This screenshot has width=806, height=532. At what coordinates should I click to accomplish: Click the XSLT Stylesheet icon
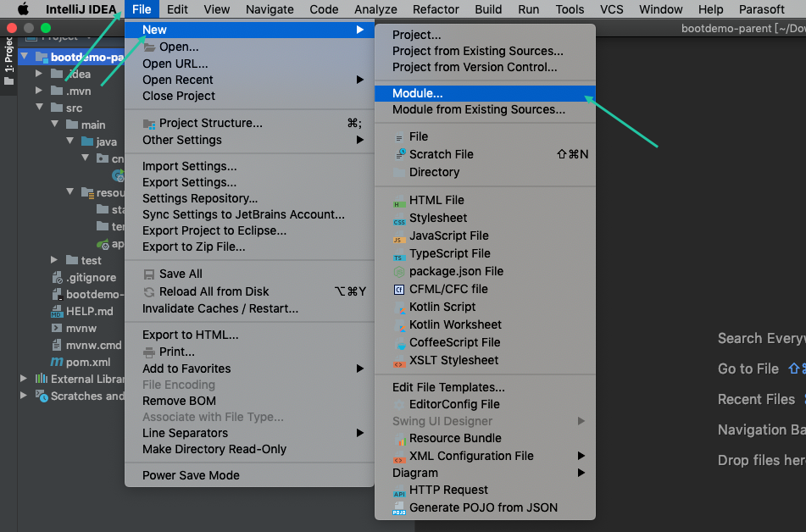[399, 361]
